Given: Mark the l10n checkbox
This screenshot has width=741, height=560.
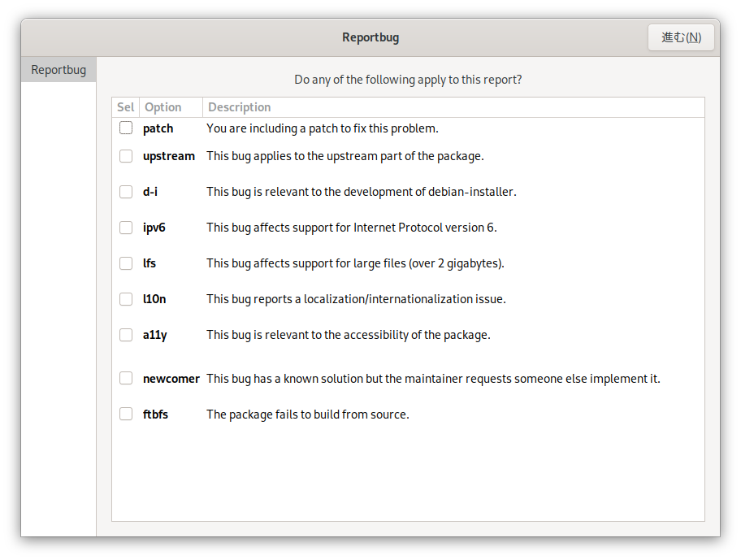Looking at the screenshot, I should [126, 299].
